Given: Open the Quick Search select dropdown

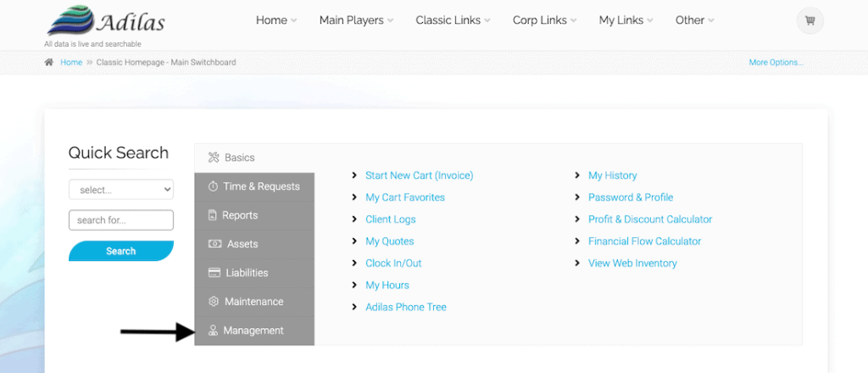Looking at the screenshot, I should pos(121,189).
